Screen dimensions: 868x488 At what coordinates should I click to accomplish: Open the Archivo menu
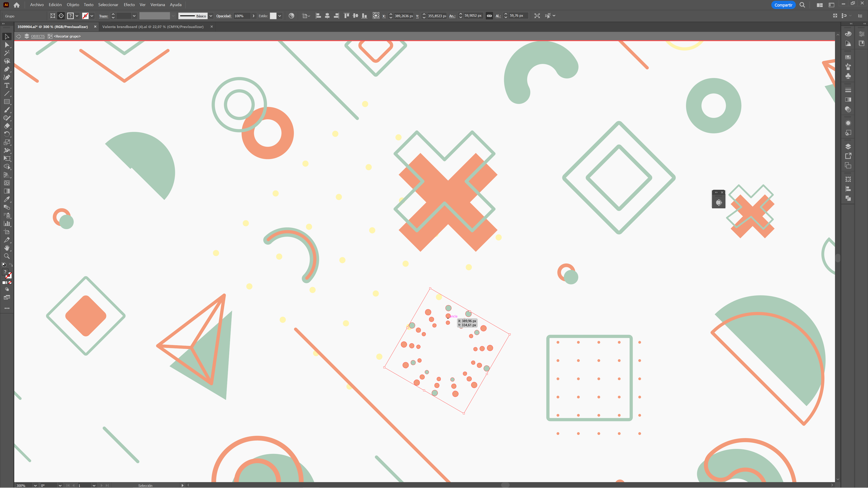pos(37,5)
